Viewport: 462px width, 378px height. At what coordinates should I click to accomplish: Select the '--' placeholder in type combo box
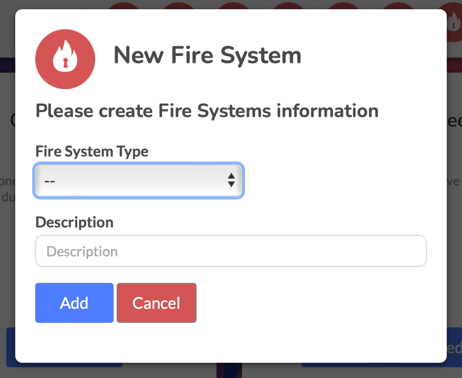[50, 181]
